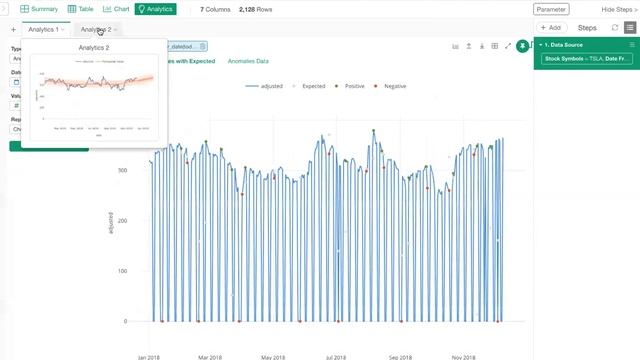Click the 300 y-axis tick label

pos(122,170)
